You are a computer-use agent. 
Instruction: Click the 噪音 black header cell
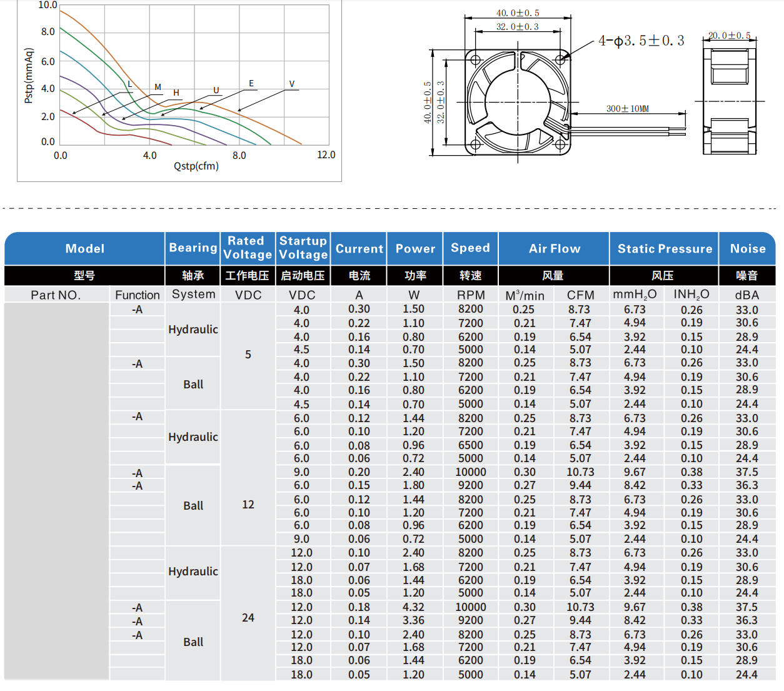click(746, 275)
